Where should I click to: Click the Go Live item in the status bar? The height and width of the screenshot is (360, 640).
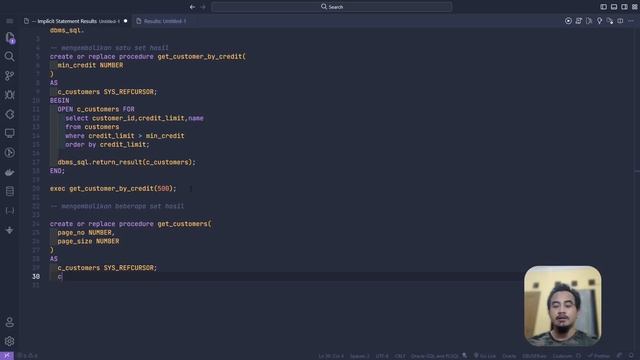485,356
